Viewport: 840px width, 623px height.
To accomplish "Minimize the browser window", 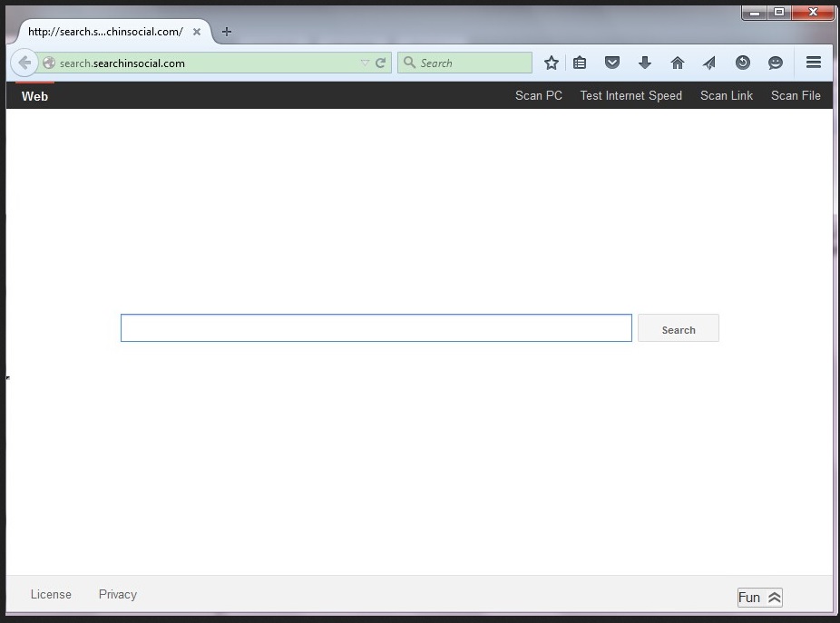I will point(755,13).
